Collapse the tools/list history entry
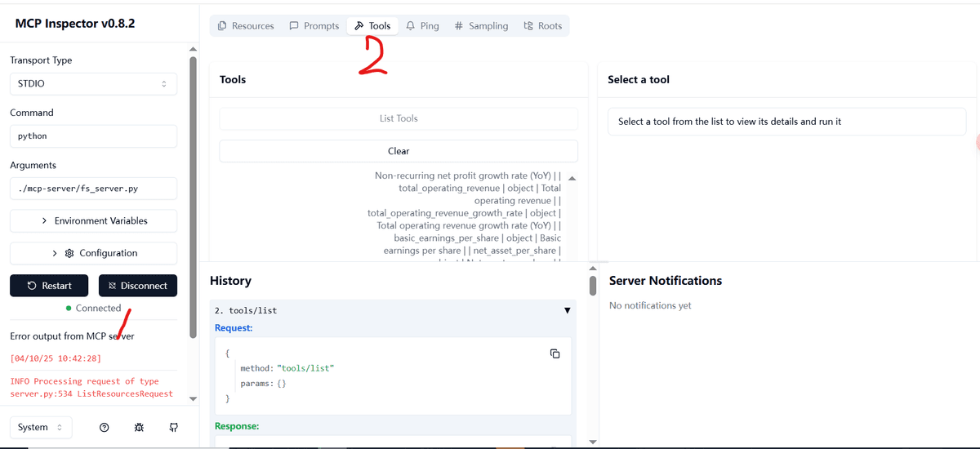Image resolution: width=980 pixels, height=449 pixels. point(568,310)
